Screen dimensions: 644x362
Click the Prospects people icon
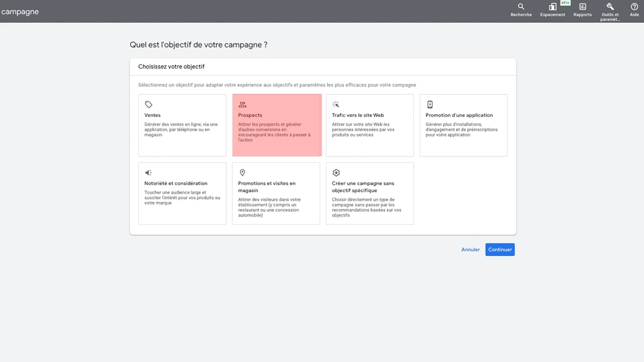pyautogui.click(x=242, y=105)
